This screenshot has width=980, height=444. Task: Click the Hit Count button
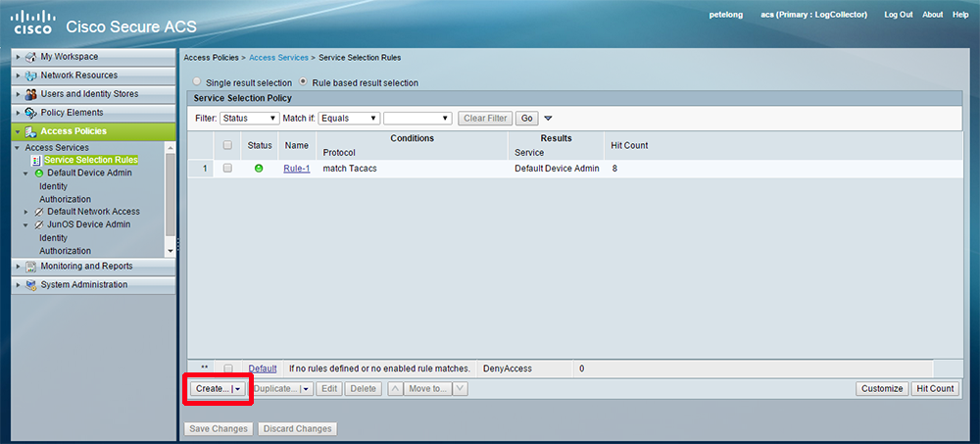(935, 388)
